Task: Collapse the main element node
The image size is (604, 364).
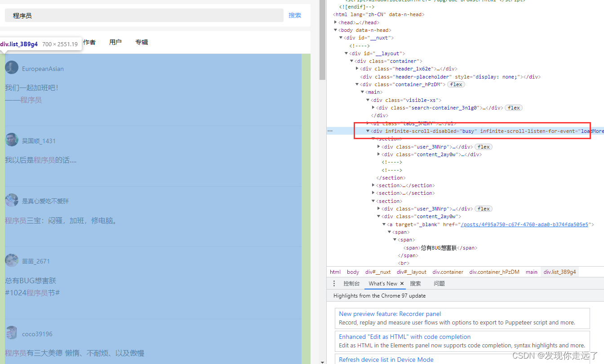Action: 362,92
